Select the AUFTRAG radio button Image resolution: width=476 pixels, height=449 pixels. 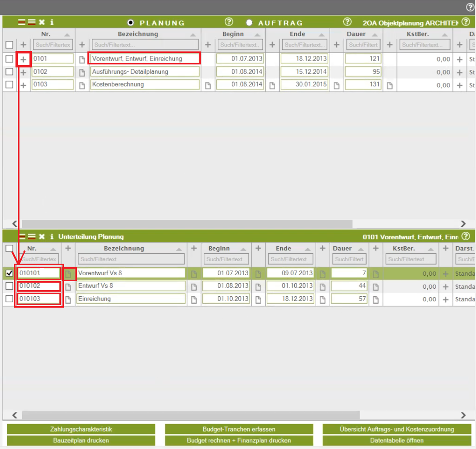tap(249, 22)
